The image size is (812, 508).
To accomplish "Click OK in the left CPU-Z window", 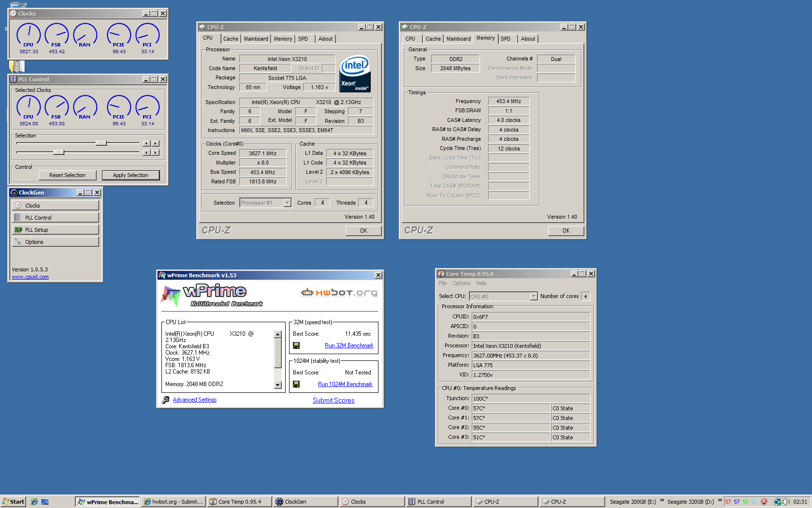I will (363, 231).
